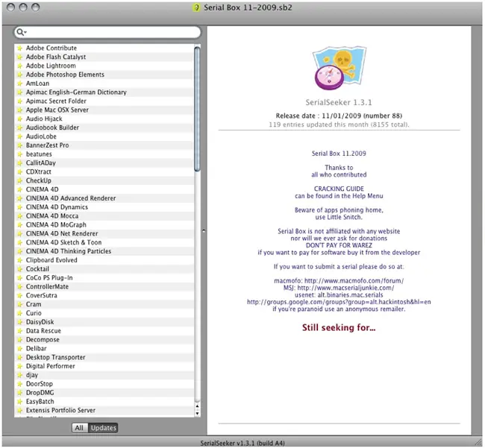Select CINEMA 4D Net Renderer
The image size is (485, 448).
pyautogui.click(x=104, y=234)
